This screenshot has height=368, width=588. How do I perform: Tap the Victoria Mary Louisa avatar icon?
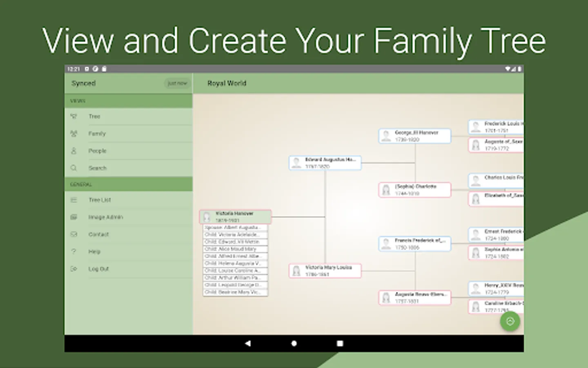297,271
